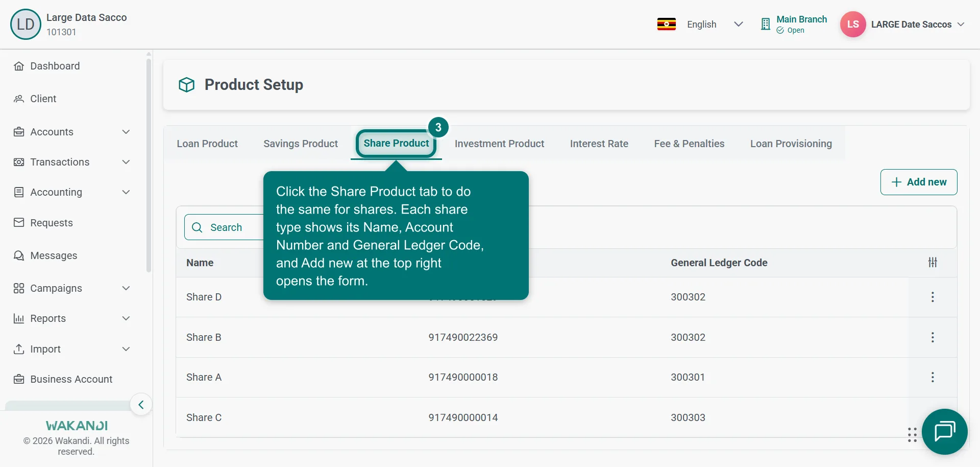The width and height of the screenshot is (980, 467).
Task: Click the Accounting ledger icon
Action: pos(19,192)
